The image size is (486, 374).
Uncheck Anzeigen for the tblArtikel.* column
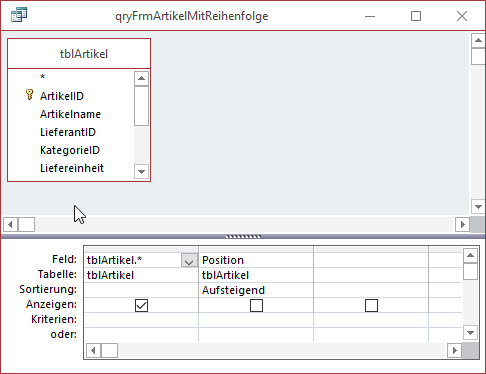[x=141, y=305]
